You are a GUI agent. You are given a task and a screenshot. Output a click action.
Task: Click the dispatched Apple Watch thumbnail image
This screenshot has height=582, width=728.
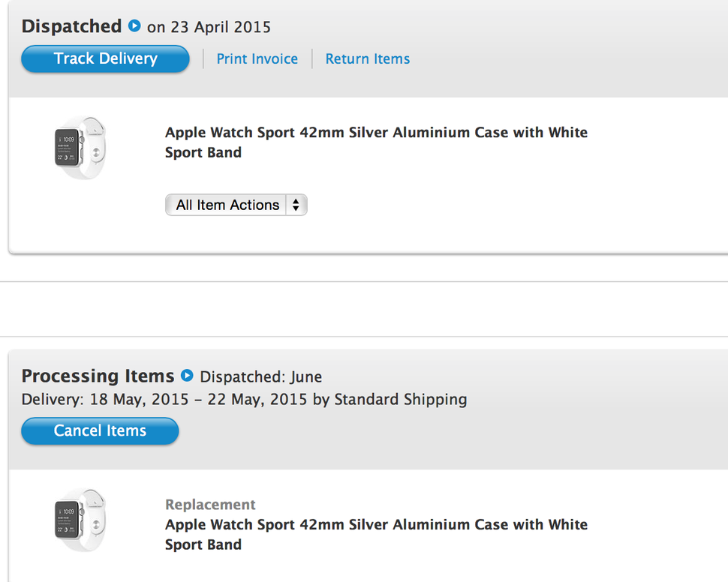80,148
